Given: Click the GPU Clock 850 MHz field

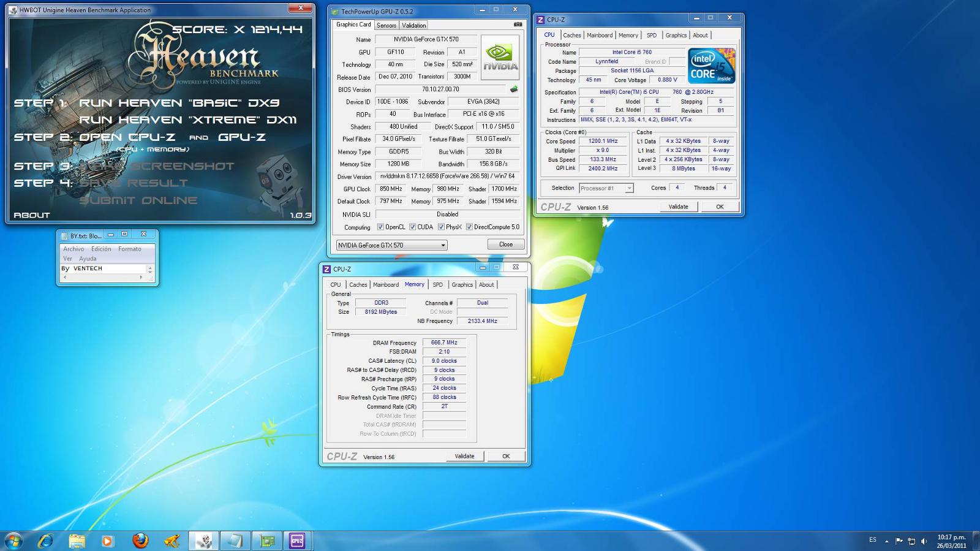Looking at the screenshot, I should tap(391, 189).
